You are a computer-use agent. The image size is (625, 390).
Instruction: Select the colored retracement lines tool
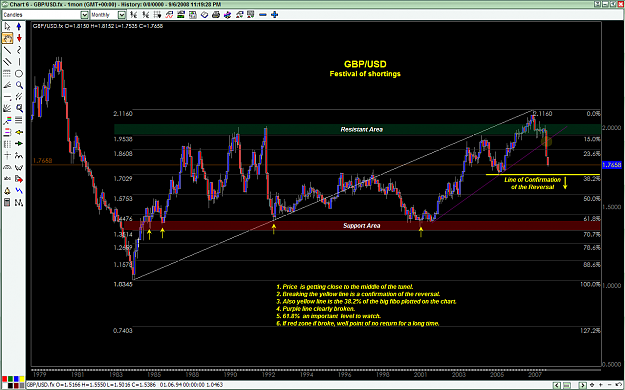(8, 132)
